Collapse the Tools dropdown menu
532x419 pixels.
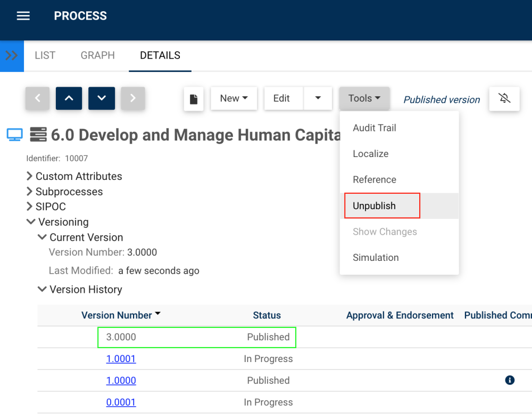pos(364,98)
